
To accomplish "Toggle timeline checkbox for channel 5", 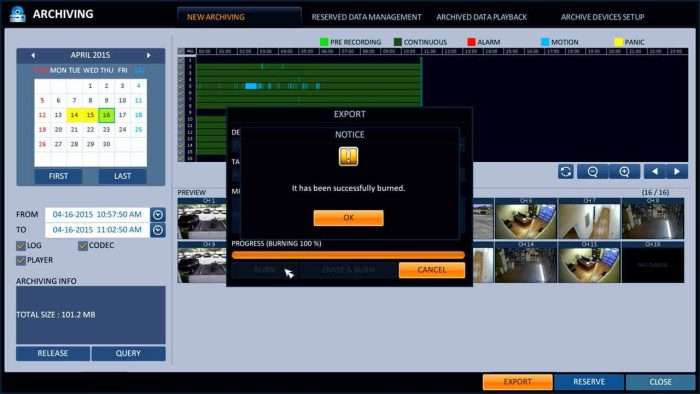I will click(x=181, y=86).
